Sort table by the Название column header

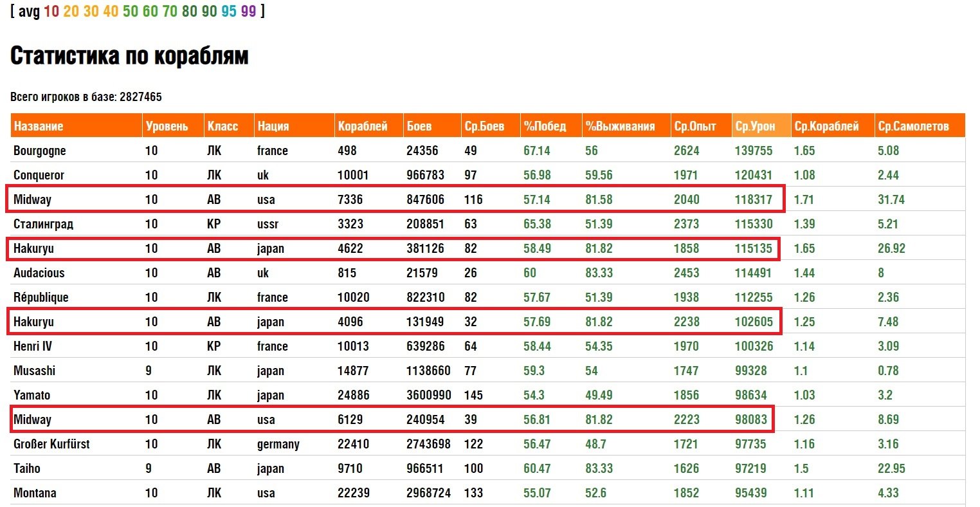point(39,126)
